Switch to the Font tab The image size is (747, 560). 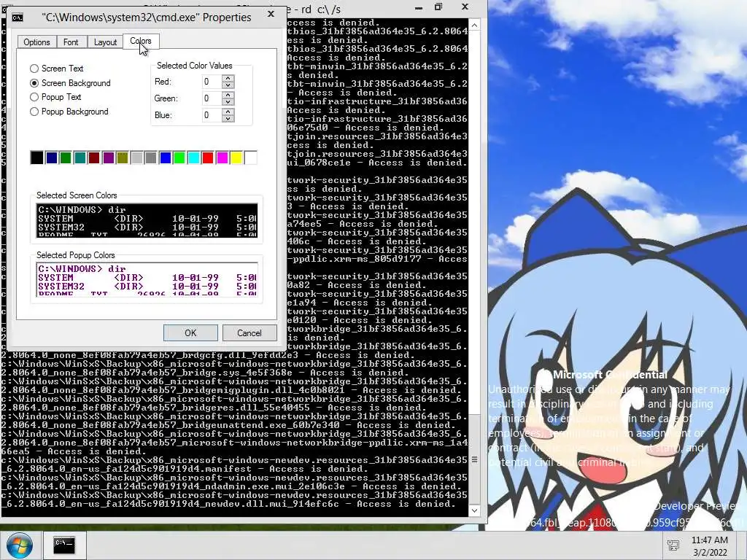[71, 42]
